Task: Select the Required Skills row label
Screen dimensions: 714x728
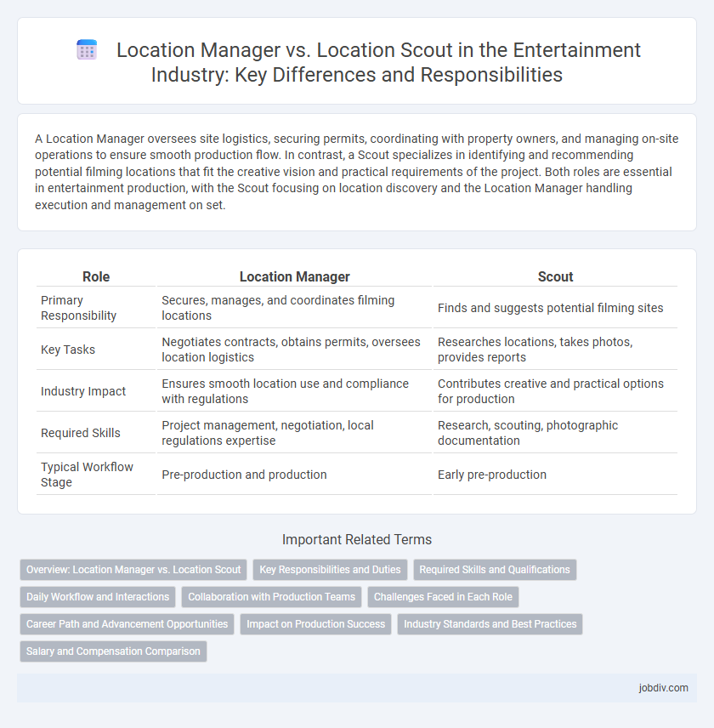Action: click(96, 433)
